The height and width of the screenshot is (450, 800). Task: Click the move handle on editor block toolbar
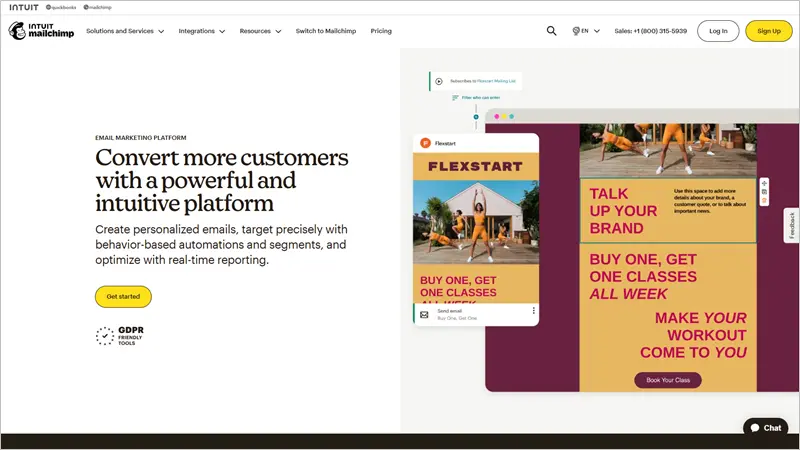coord(764,183)
